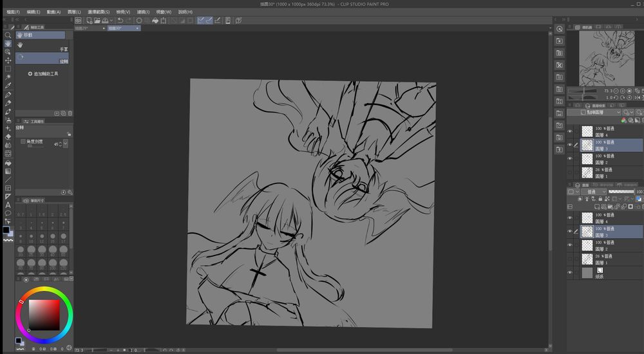
Task: Click the Quick Access magnifier icon in right dock
Action: pyautogui.click(x=560, y=29)
